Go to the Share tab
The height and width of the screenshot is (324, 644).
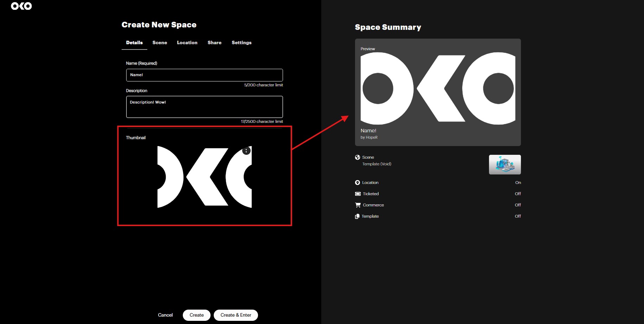pyautogui.click(x=214, y=42)
